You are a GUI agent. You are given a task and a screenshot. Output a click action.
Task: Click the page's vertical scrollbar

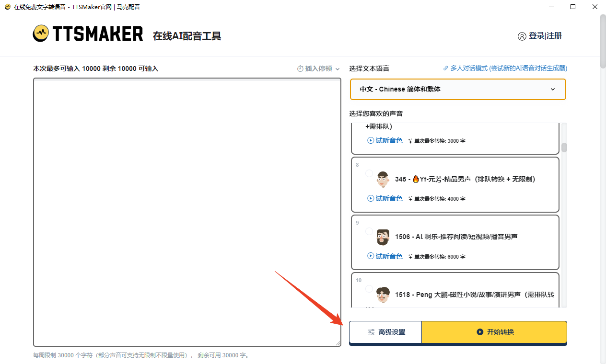click(x=603, y=43)
